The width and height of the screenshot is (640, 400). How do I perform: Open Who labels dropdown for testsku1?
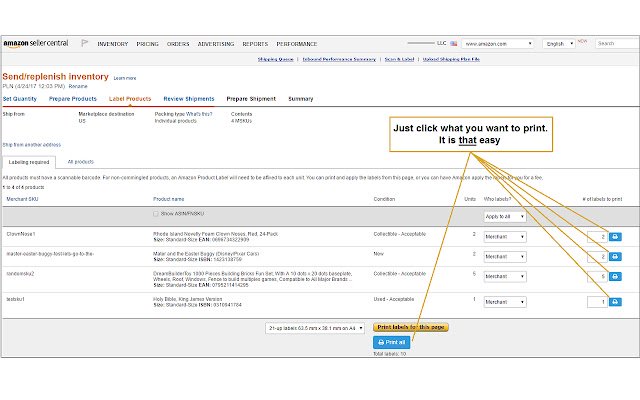tap(505, 302)
